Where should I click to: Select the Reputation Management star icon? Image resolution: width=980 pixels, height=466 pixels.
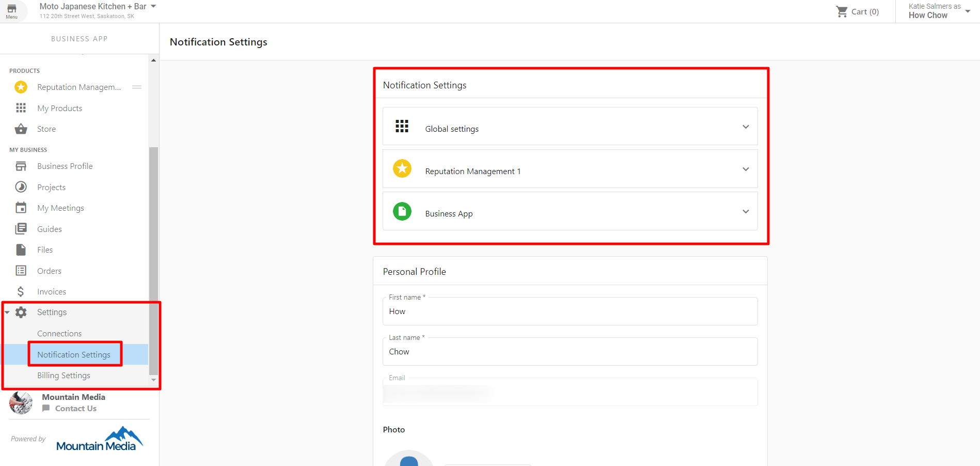coord(21,87)
